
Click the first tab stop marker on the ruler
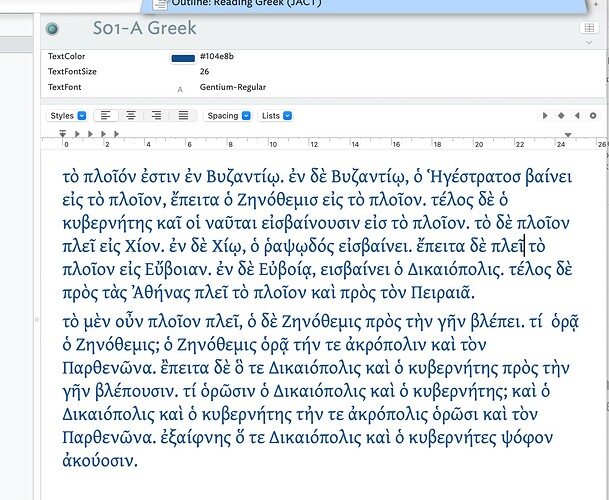(77, 134)
